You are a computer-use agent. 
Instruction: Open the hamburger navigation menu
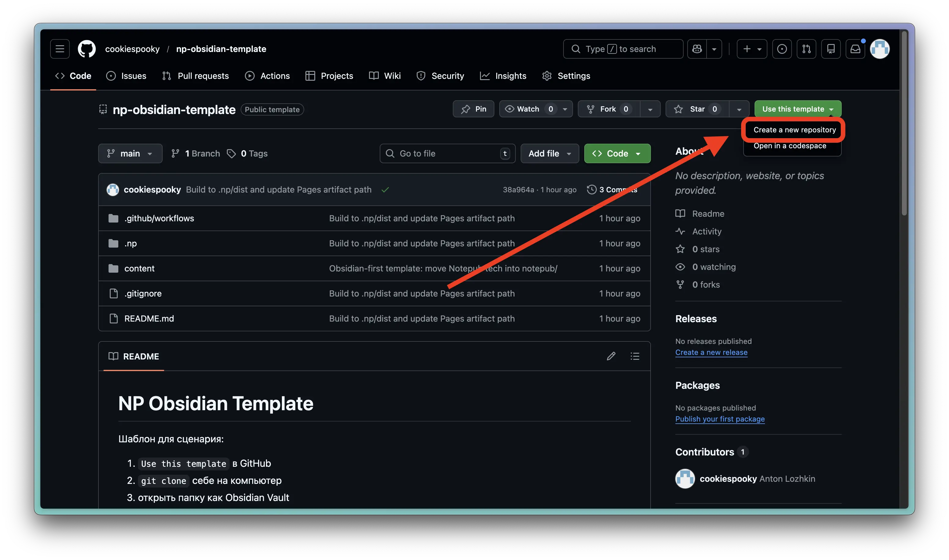coord(60,49)
